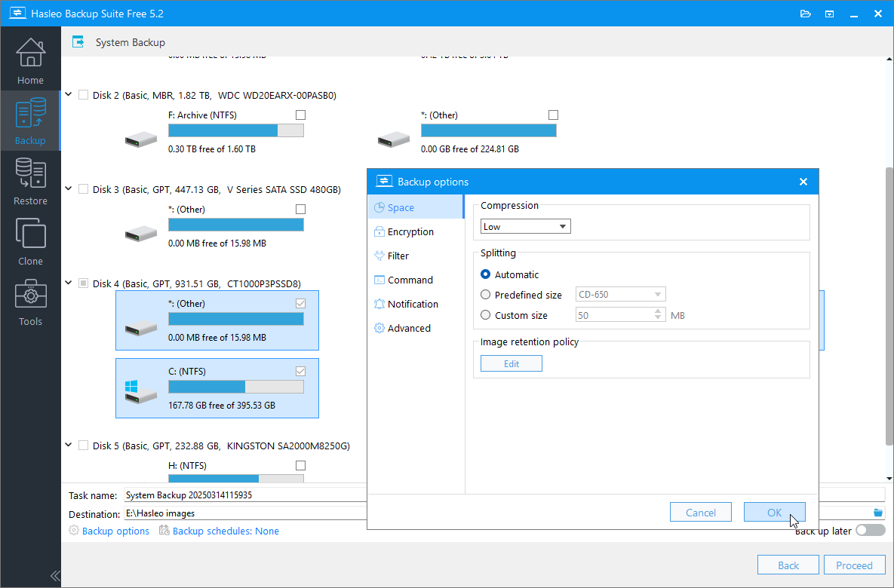Screen dimensions: 894x588
Task: Open the Tools section in sidebar
Action: coord(30,302)
